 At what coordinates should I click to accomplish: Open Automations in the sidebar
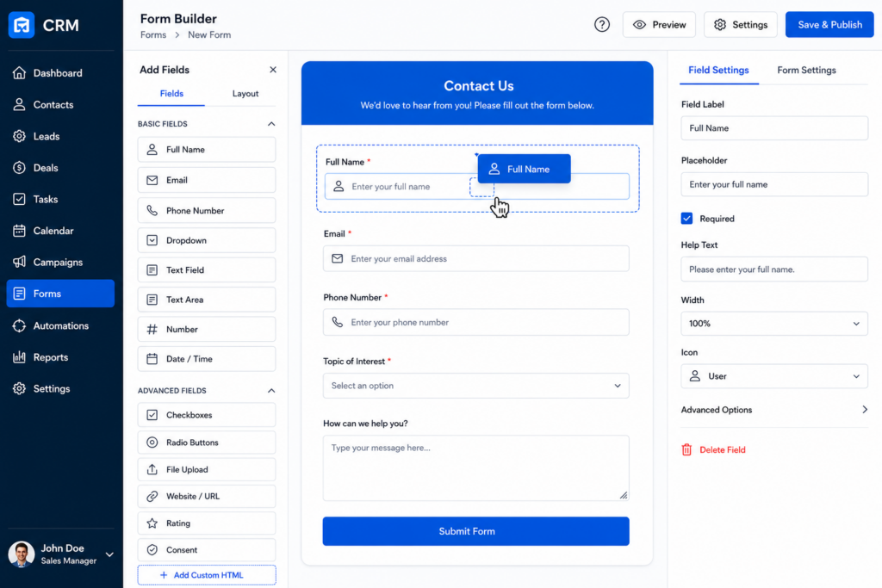click(60, 325)
